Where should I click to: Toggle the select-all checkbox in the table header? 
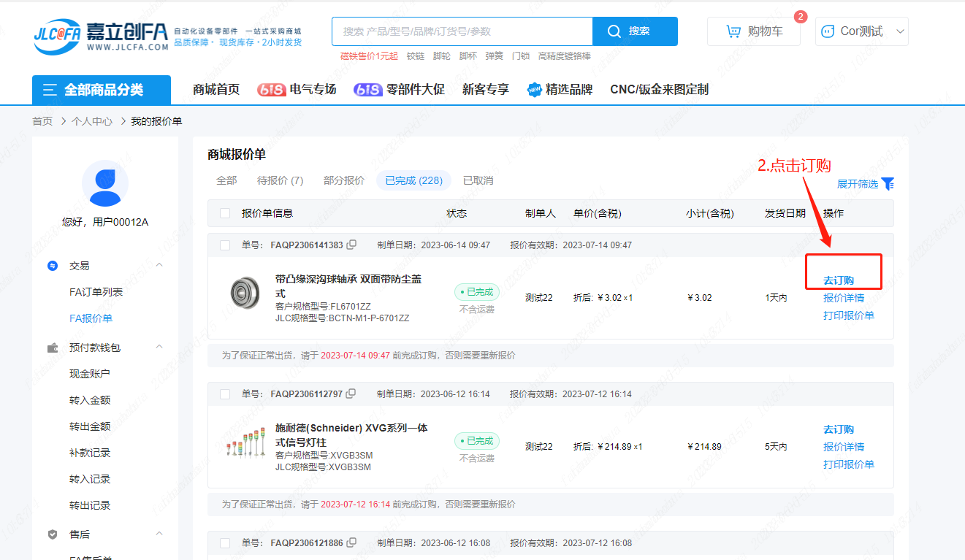pyautogui.click(x=225, y=213)
